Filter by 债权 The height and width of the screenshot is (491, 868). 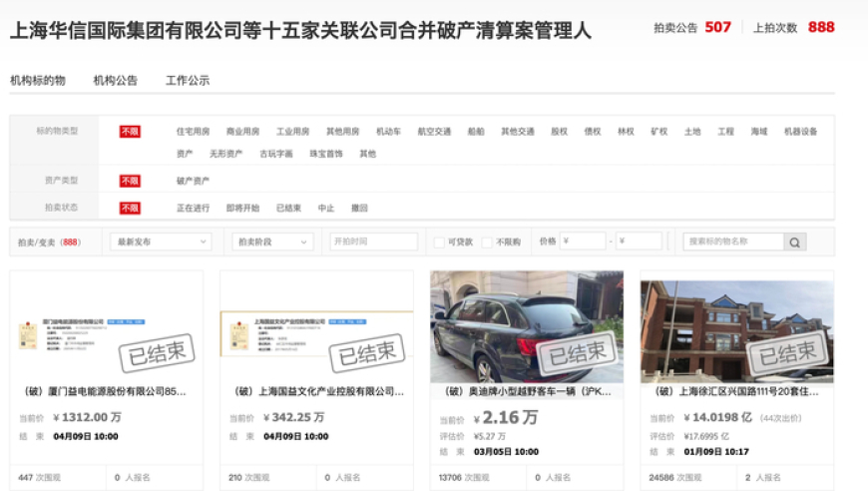(x=593, y=132)
